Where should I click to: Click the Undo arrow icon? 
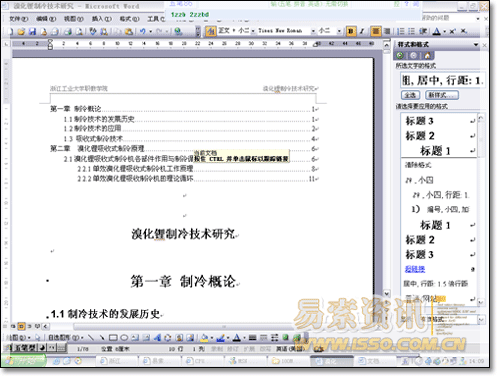143,31
